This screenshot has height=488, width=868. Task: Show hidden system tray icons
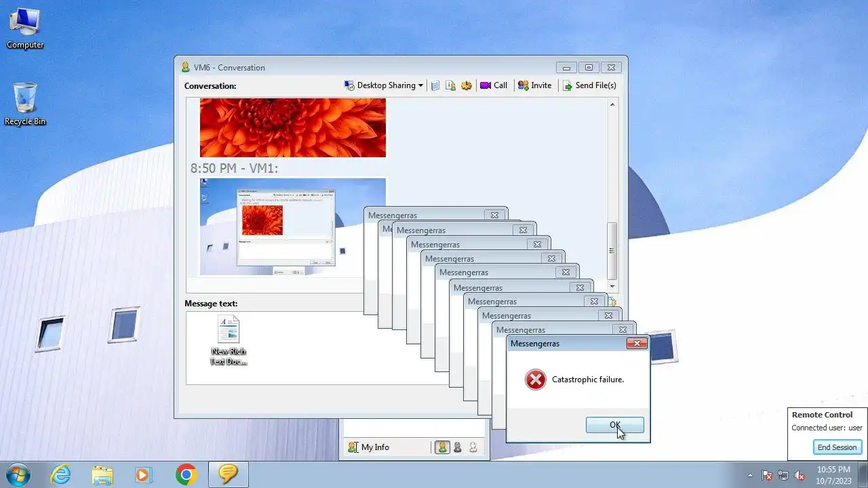tap(750, 475)
